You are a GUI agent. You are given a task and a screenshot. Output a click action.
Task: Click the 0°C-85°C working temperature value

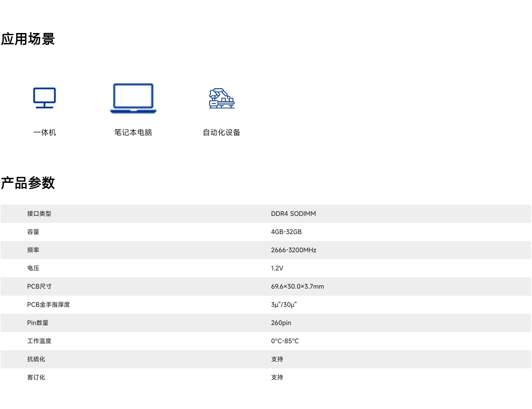(x=285, y=341)
